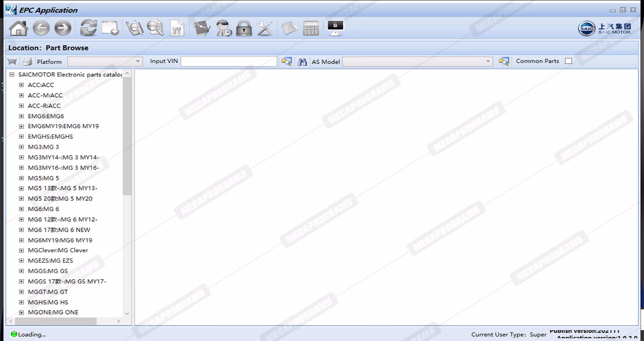
Task: Select MG5 20款:MG 5 MY20 entry
Action: [60, 199]
